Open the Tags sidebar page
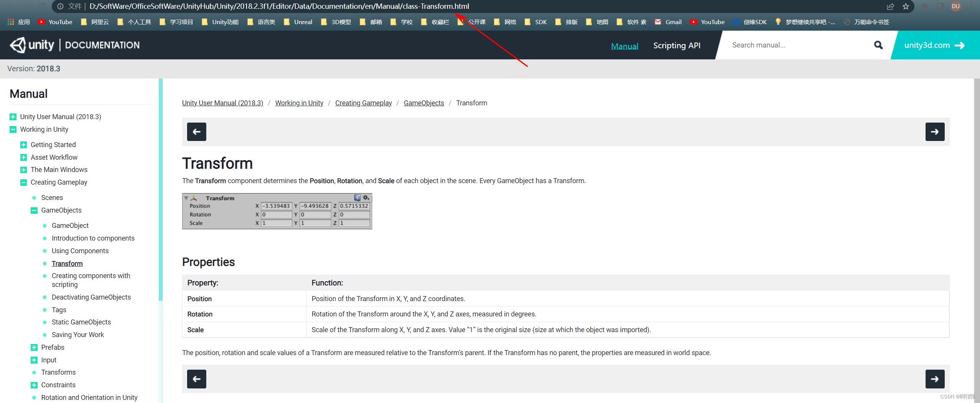 [59, 310]
